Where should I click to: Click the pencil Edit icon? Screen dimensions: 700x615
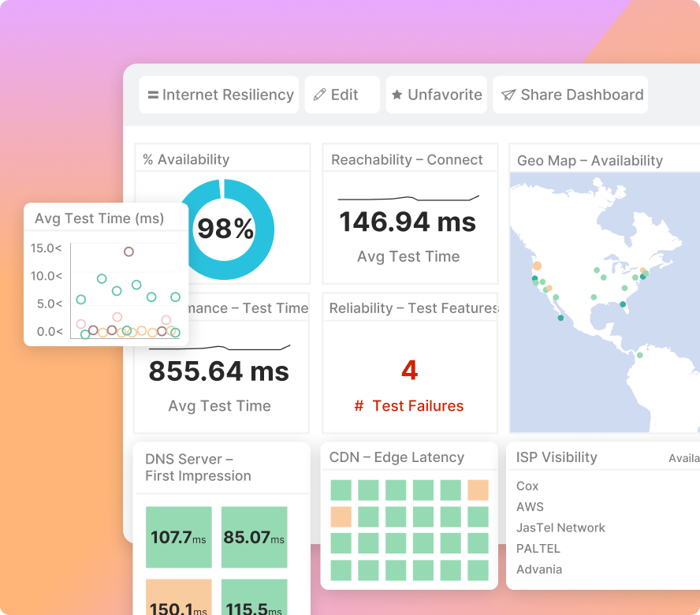[319, 95]
